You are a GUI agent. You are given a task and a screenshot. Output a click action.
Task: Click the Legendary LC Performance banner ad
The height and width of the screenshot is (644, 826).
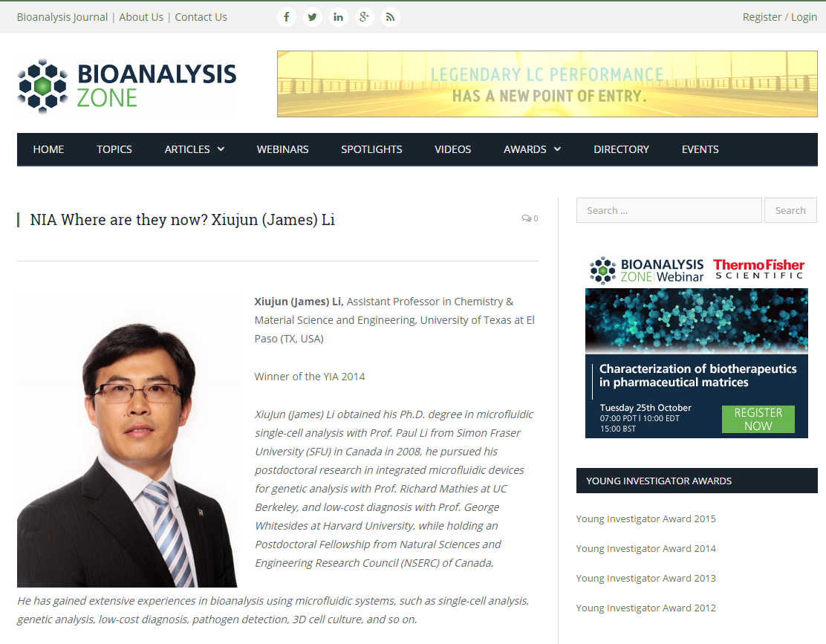pos(547,84)
